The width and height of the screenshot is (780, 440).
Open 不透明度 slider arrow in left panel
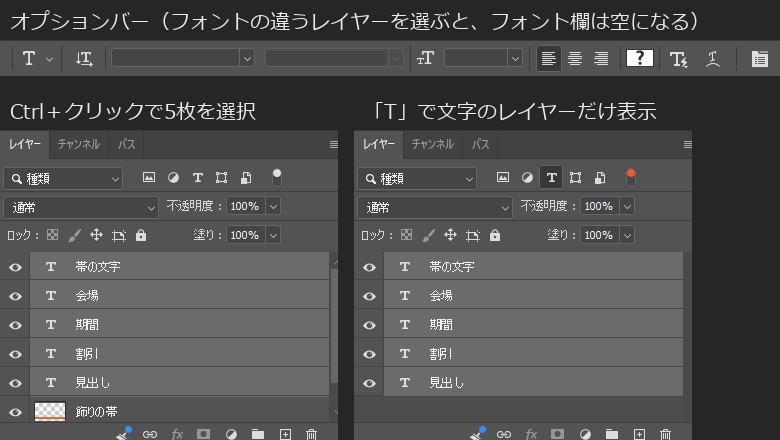point(273,206)
